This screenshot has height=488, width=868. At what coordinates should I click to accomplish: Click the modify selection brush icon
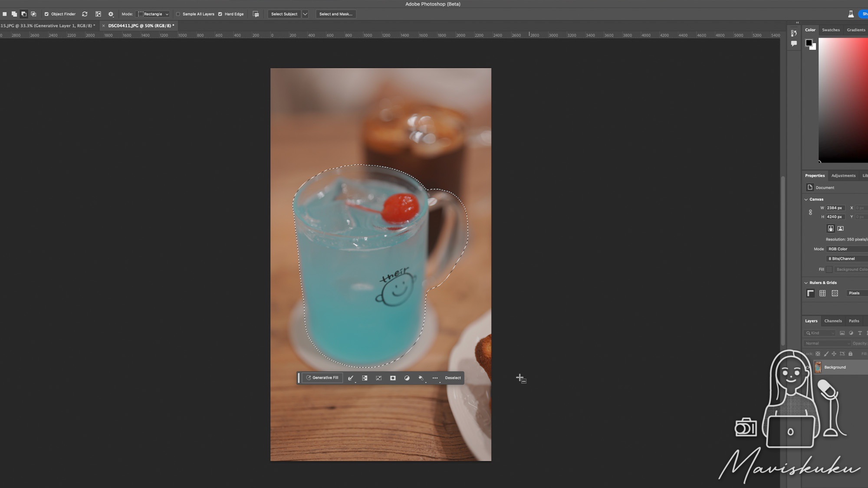[x=351, y=378]
